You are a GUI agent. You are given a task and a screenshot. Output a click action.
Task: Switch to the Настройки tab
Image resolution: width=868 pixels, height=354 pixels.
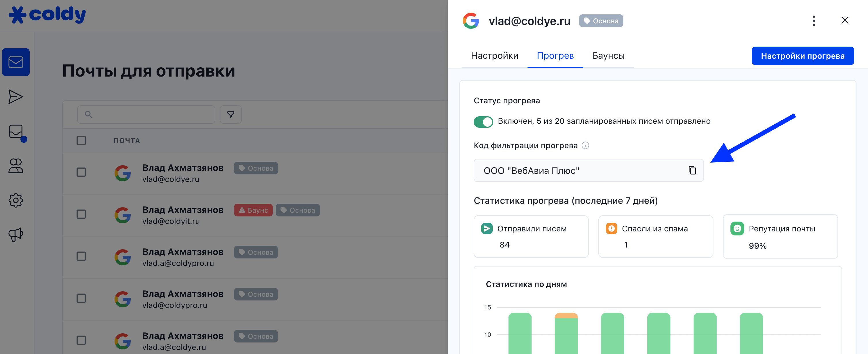point(494,56)
